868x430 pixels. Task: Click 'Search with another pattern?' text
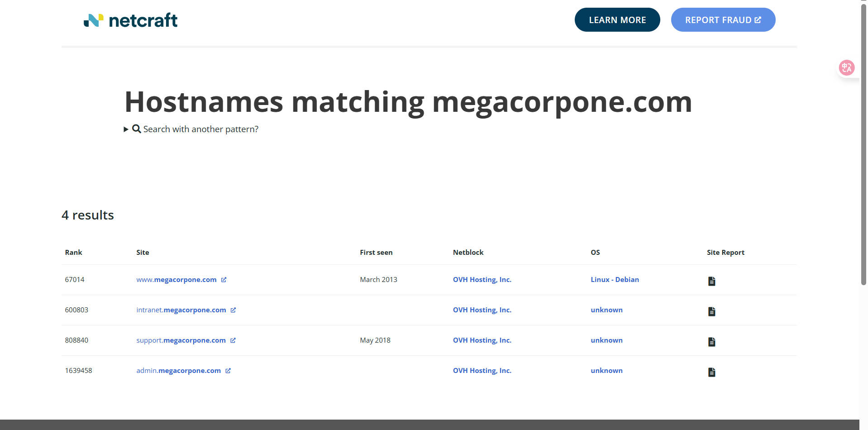click(x=201, y=129)
